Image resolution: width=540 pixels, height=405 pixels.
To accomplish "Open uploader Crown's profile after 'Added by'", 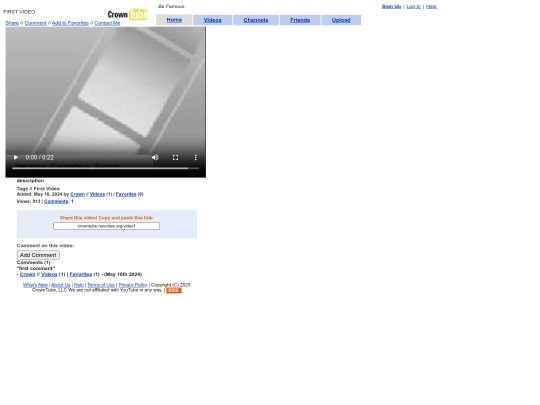I will point(77,194).
